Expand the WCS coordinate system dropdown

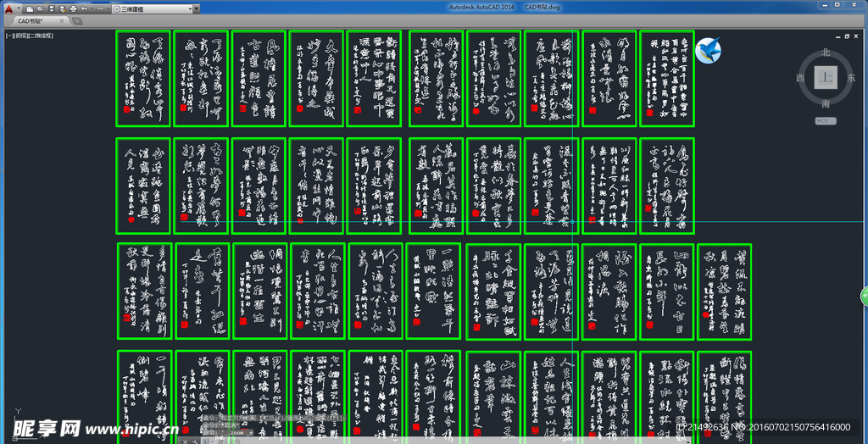826,120
